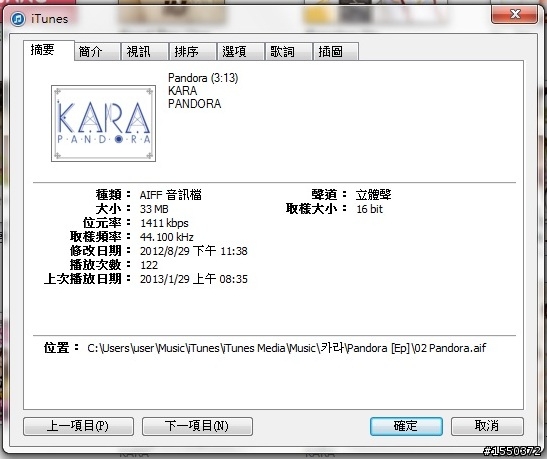
Task: Click the size value 33 MB
Action: (154, 209)
